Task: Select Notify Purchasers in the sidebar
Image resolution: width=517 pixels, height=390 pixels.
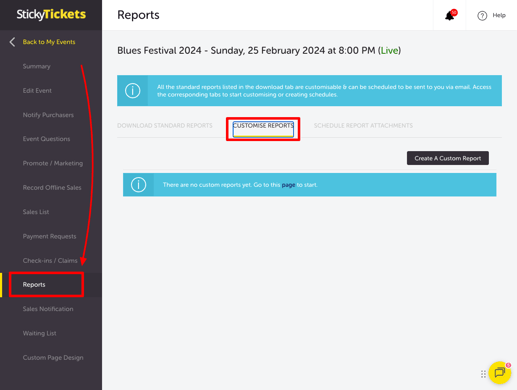Action: [48, 115]
